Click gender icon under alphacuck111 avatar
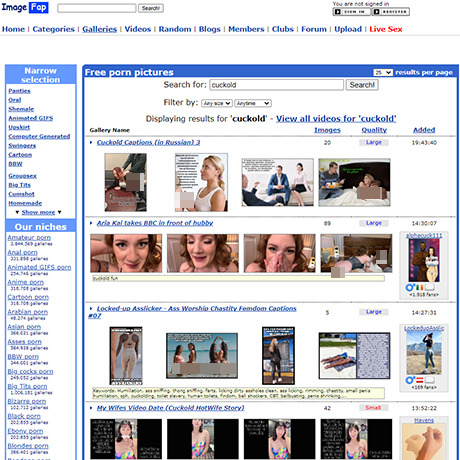 click(410, 287)
